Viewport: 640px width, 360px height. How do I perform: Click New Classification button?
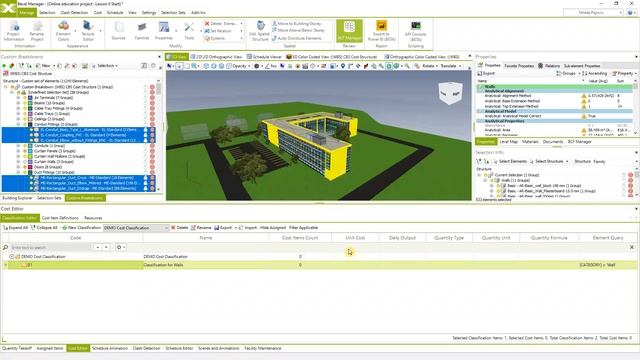[81, 228]
